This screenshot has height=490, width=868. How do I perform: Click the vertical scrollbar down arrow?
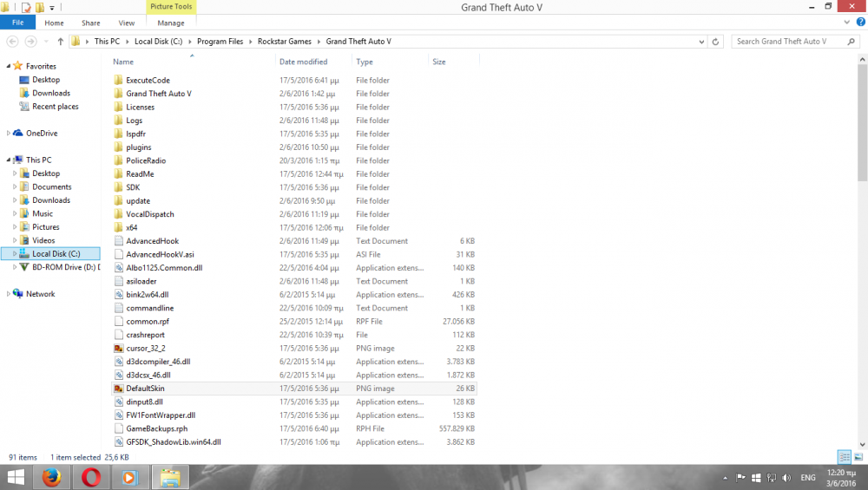coord(863,444)
